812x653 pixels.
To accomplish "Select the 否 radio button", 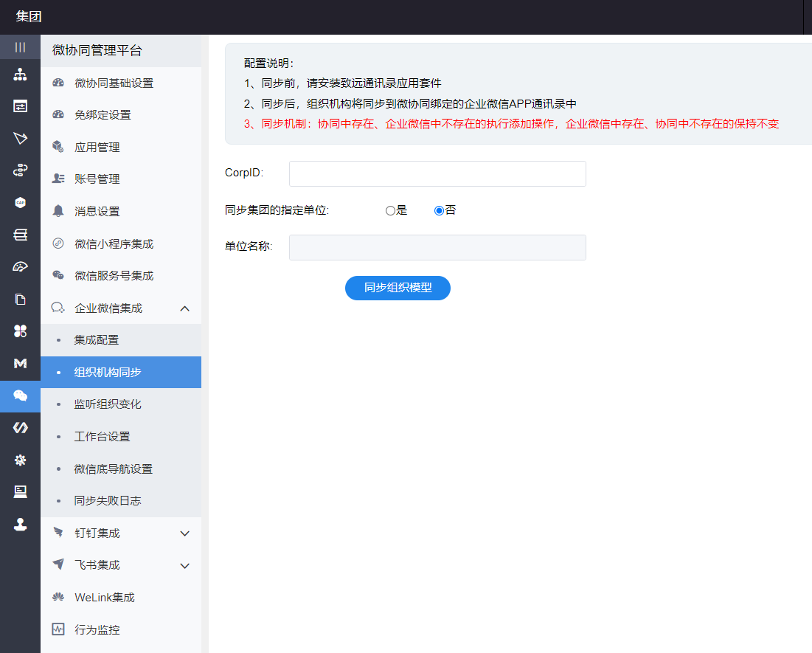I will [439, 210].
